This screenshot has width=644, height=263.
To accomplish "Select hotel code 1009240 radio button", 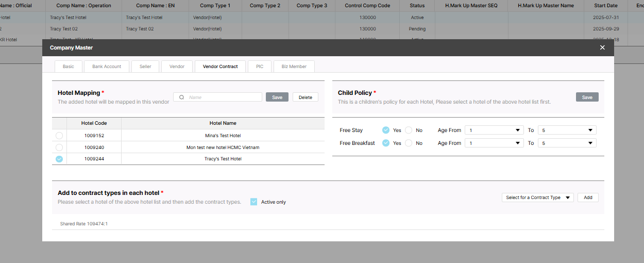I will pyautogui.click(x=59, y=147).
